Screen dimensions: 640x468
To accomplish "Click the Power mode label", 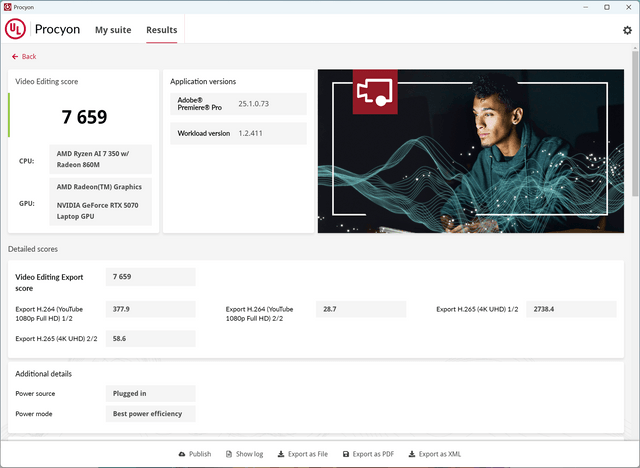I will [x=33, y=414].
